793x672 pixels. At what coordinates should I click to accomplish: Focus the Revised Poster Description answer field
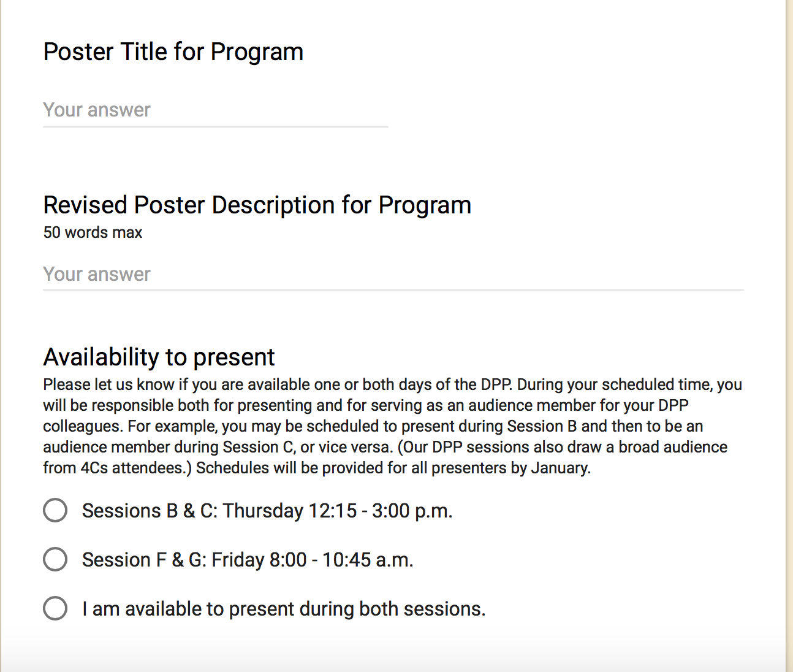pos(393,274)
